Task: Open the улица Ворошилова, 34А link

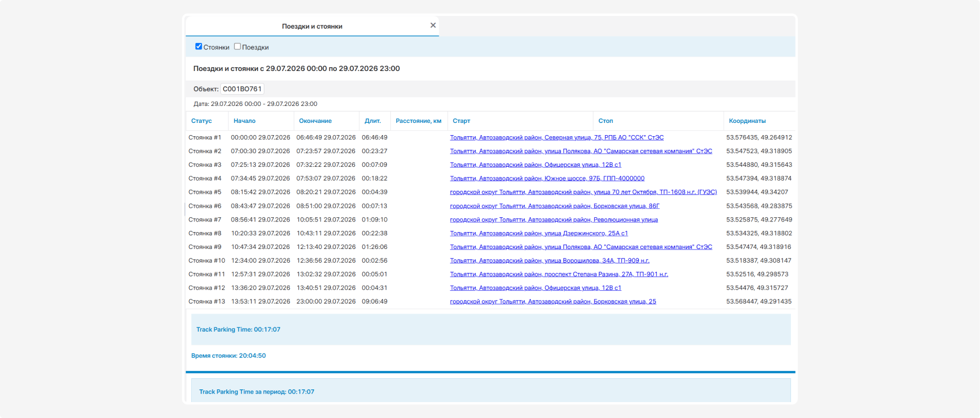Action: point(549,261)
